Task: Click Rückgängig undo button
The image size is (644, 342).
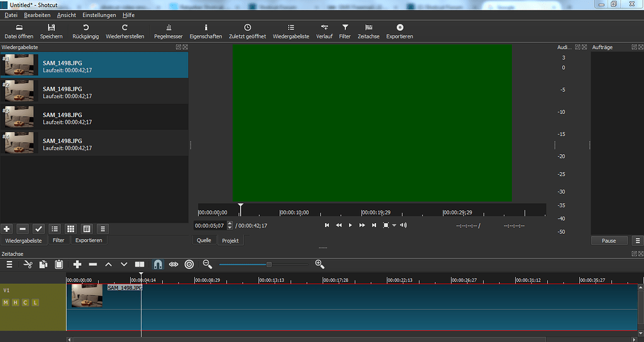Action: (x=86, y=31)
